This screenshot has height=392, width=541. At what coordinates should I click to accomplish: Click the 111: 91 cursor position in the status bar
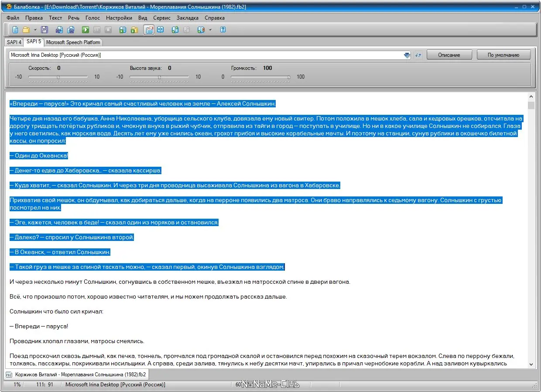pyautogui.click(x=45, y=385)
